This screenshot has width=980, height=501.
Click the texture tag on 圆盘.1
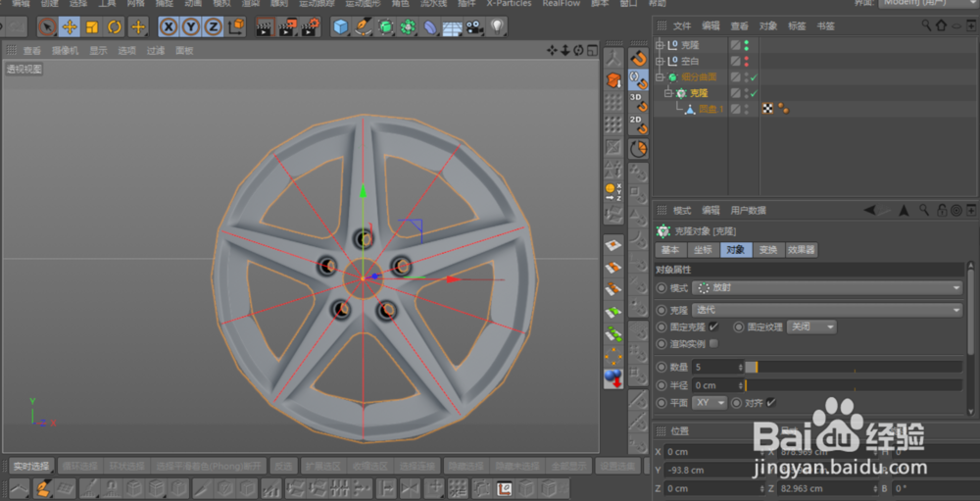pos(768,109)
